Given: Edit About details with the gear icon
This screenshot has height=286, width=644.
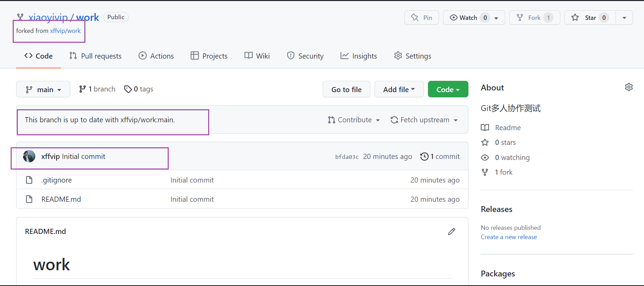Looking at the screenshot, I should [629, 87].
